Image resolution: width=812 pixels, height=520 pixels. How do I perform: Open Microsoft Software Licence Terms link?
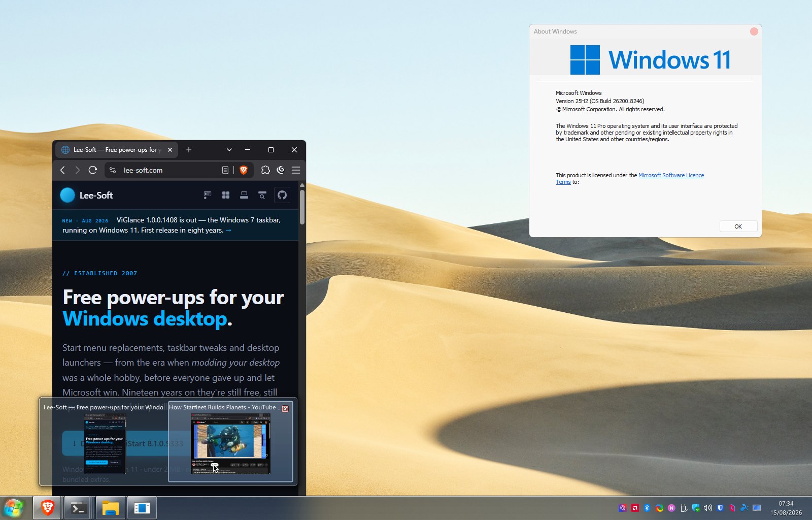(671, 175)
